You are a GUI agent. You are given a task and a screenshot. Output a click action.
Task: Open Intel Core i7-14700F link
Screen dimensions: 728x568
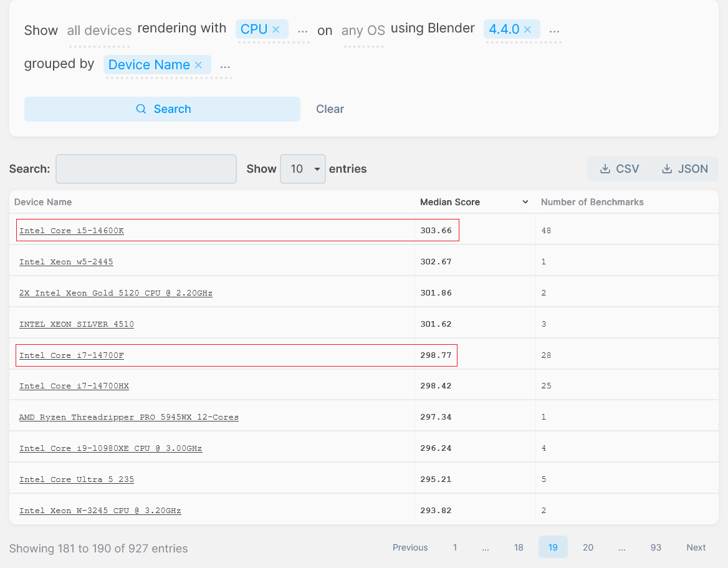[72, 355]
